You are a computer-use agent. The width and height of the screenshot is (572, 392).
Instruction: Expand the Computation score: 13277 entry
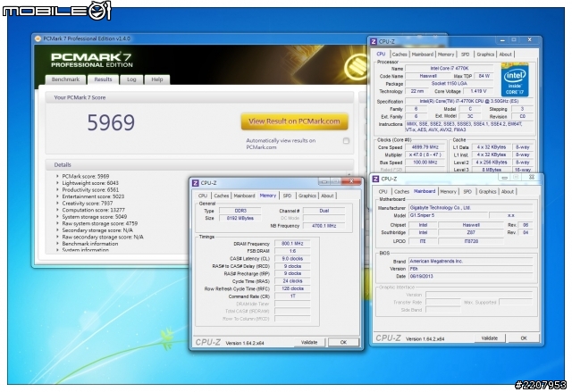click(57, 210)
